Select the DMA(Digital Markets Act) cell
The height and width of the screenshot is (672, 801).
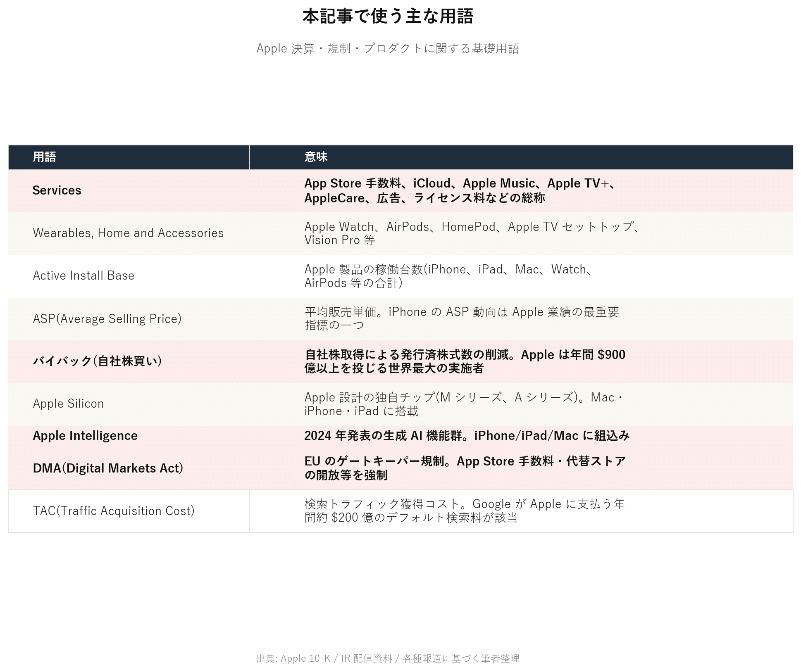click(129, 468)
